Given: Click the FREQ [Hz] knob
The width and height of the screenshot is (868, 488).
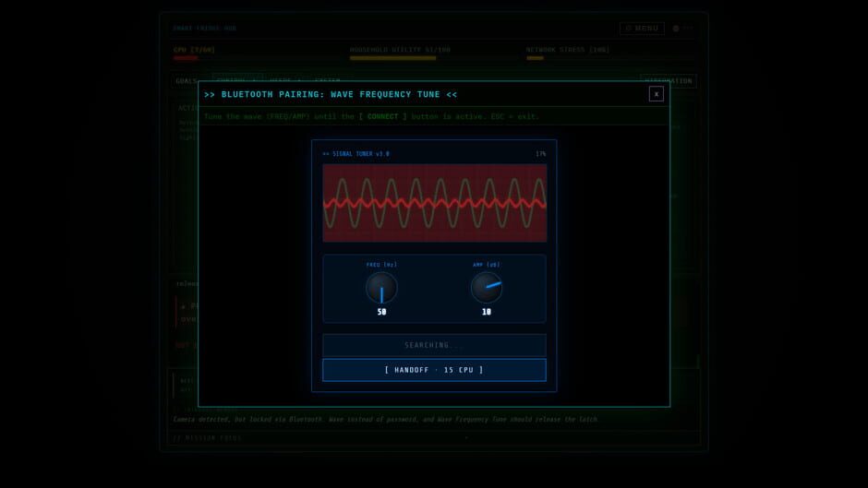Looking at the screenshot, I should click(381, 288).
